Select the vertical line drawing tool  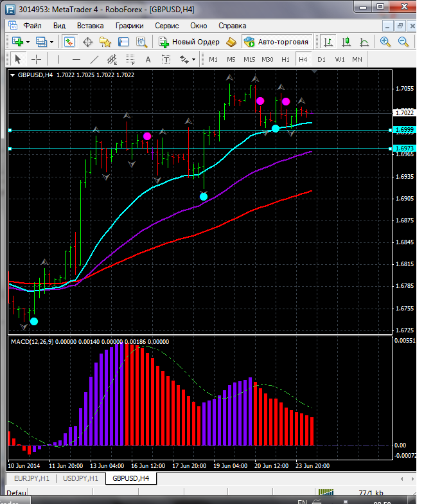[x=58, y=59]
